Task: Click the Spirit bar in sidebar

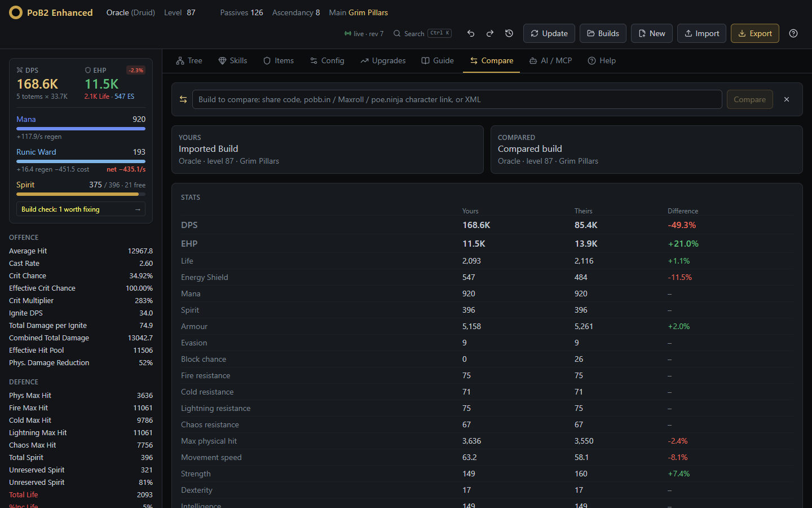Action: [81, 194]
